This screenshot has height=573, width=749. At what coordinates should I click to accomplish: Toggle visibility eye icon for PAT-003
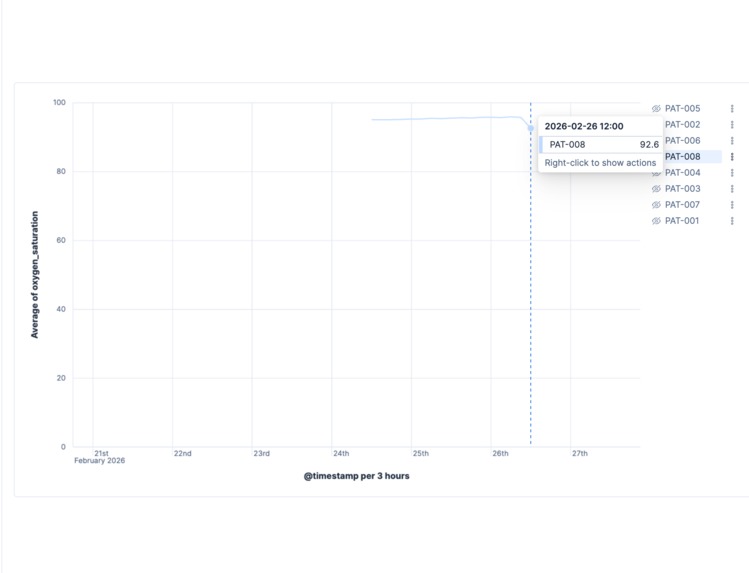[656, 189]
